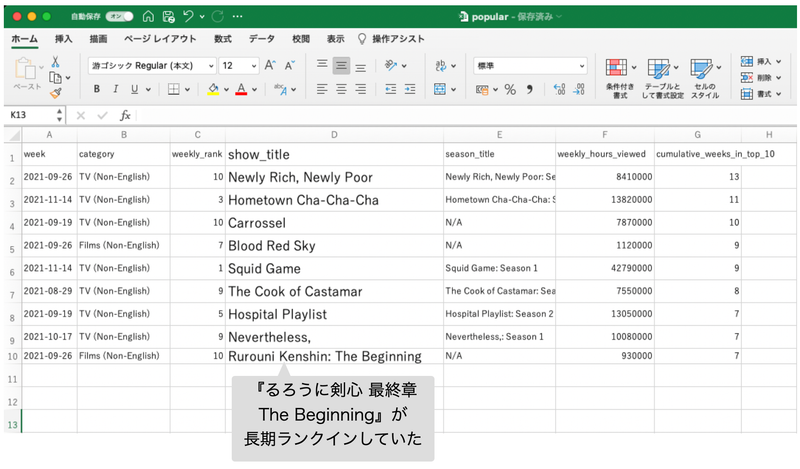
Task: Click the Copy icon
Action: pos(55,78)
